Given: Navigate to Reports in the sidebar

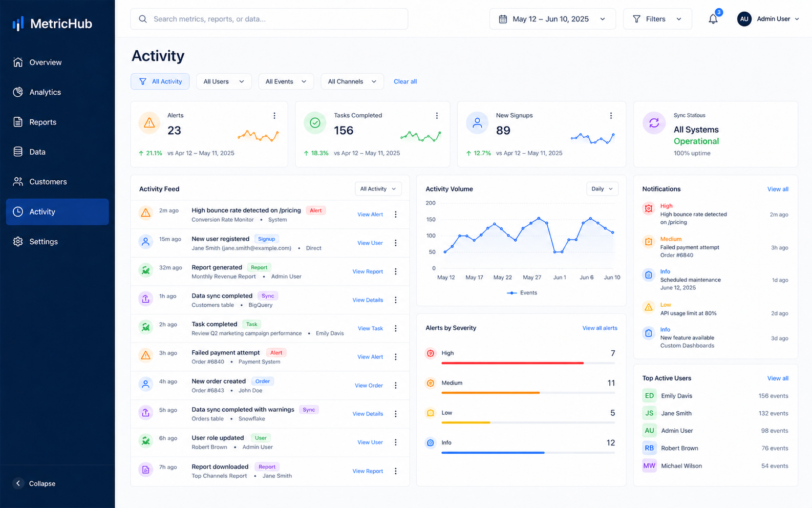Looking at the screenshot, I should tap(57, 122).
